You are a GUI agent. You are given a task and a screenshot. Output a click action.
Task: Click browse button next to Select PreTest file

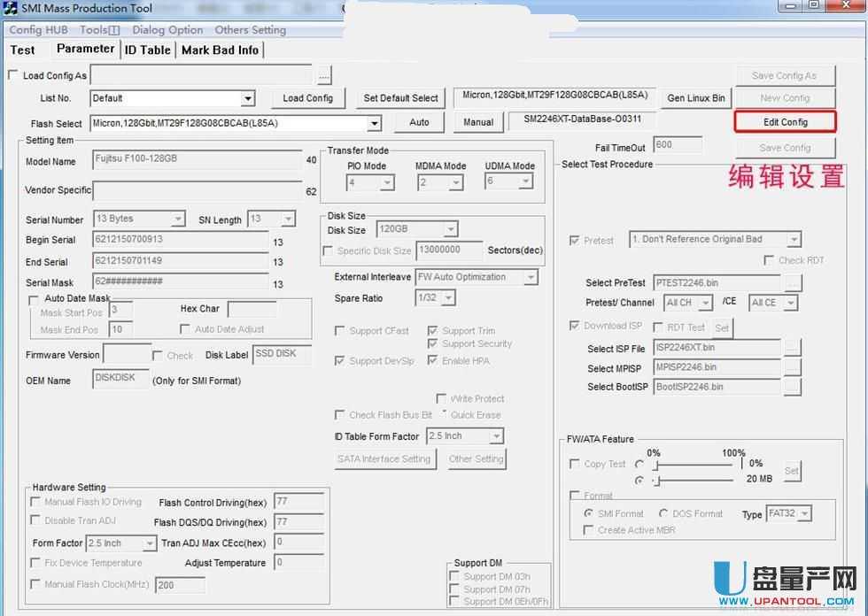pos(792,283)
